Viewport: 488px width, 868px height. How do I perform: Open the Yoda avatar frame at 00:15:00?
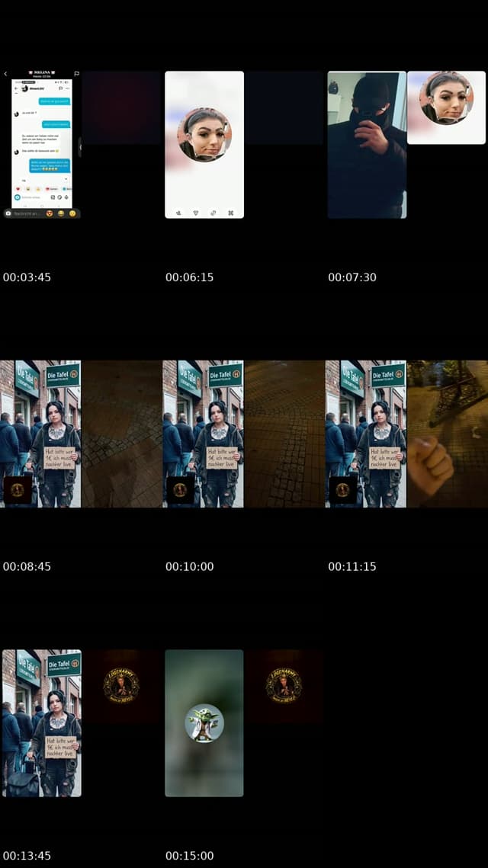(x=204, y=723)
